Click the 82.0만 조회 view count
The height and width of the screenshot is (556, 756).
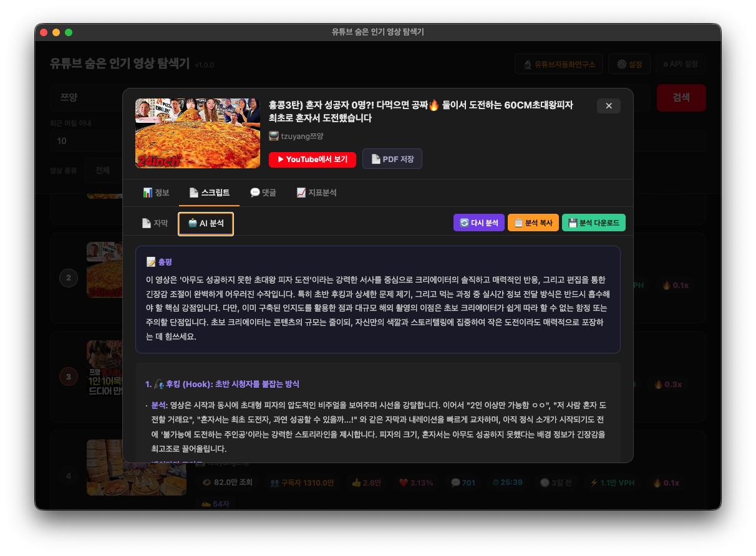click(228, 482)
